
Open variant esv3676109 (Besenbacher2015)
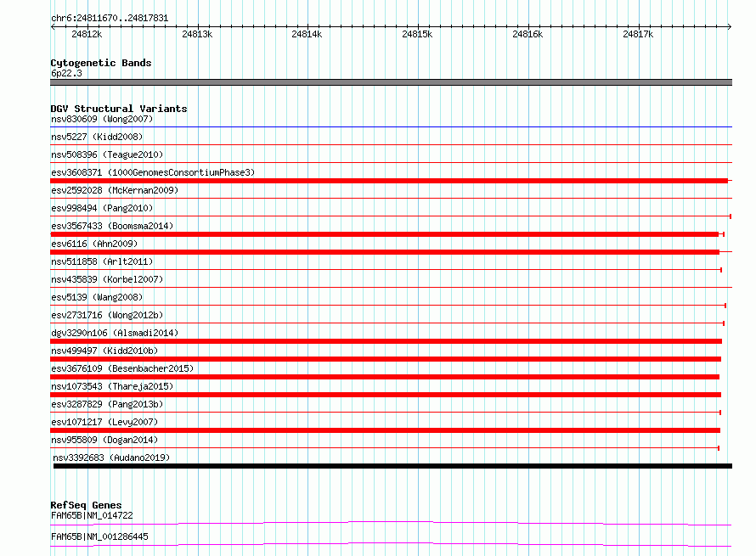[x=122, y=368]
